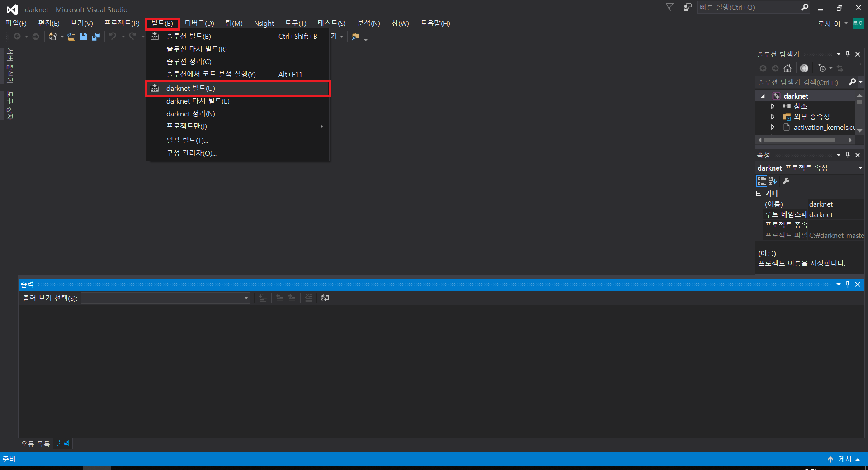Click the Navigate Backward toolbar arrow

17,37
